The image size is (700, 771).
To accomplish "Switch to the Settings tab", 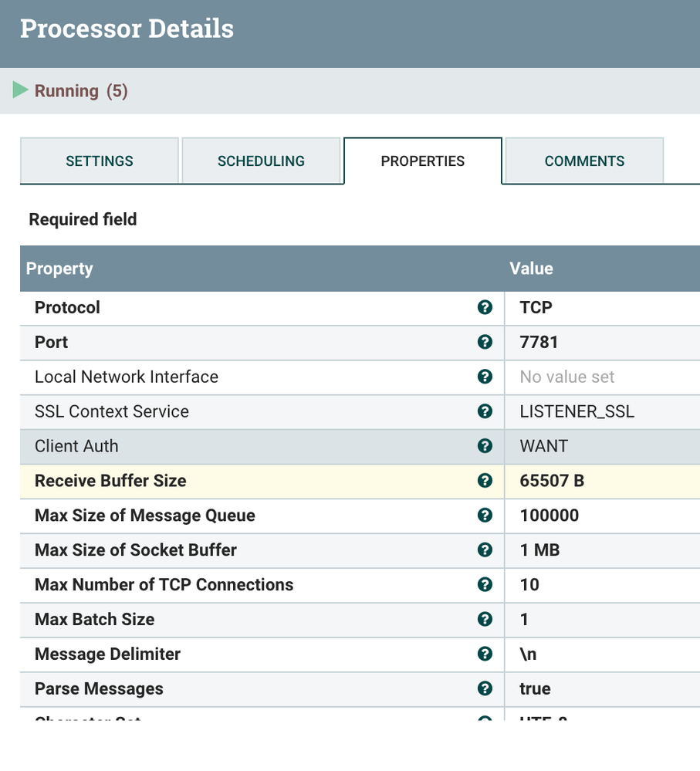I will click(x=100, y=161).
